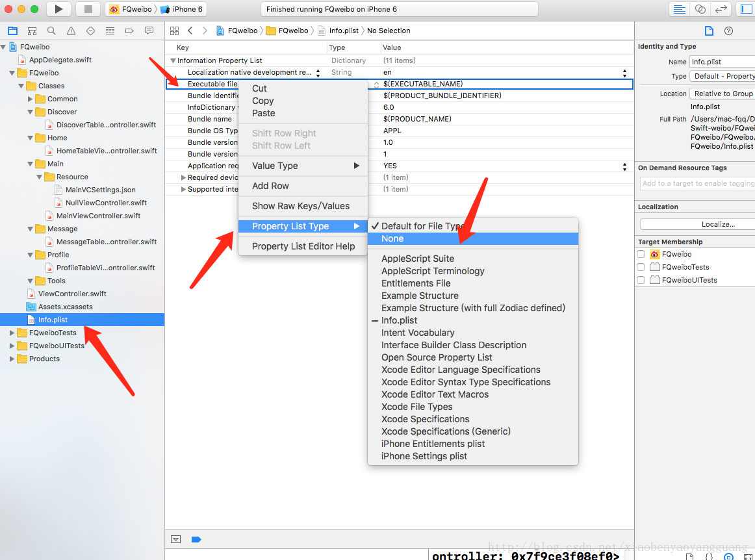This screenshot has height=560, width=755.
Task: Open the Debug navigator icon
Action: (x=110, y=31)
